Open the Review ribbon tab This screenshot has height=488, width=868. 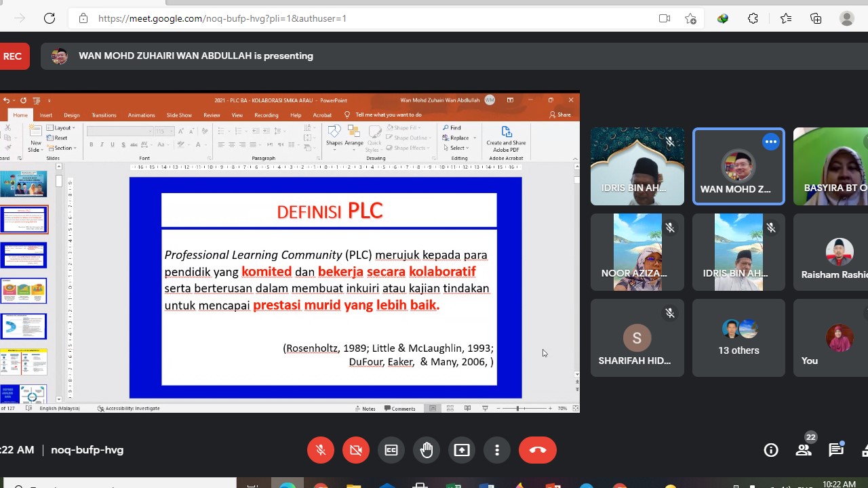pyautogui.click(x=212, y=115)
